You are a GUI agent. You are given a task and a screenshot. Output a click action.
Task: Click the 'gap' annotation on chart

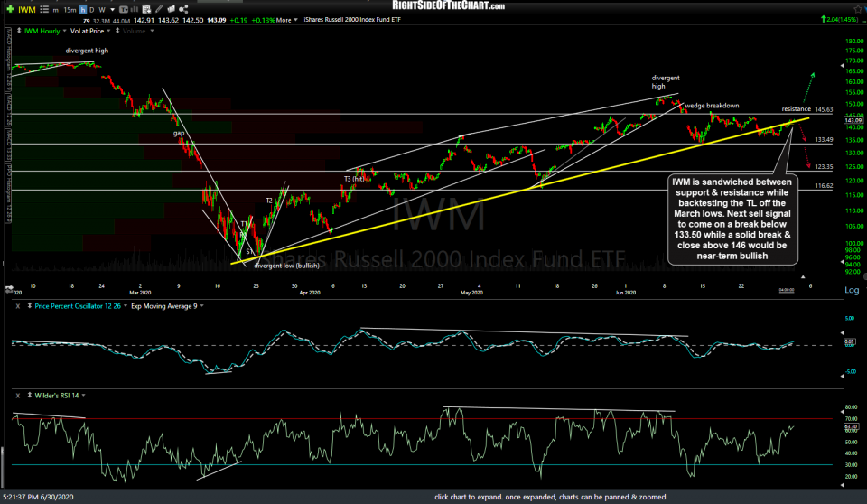(179, 134)
